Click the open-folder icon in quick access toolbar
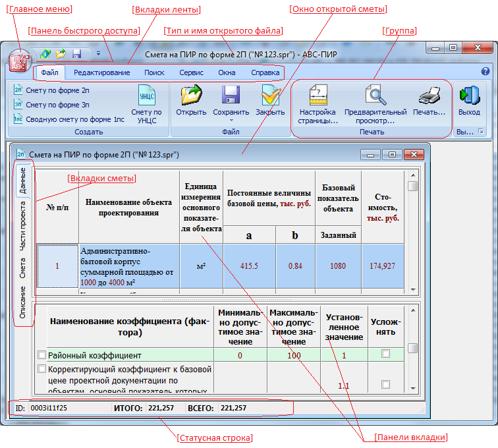 (61, 54)
